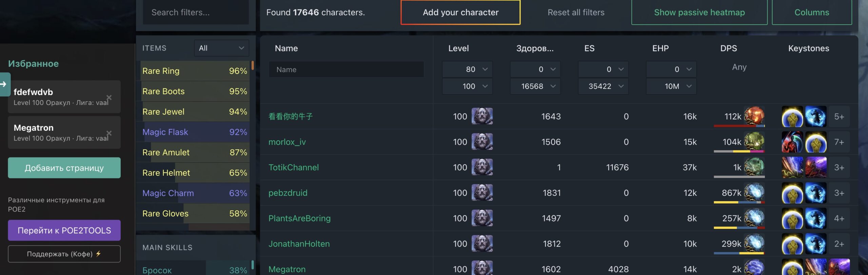This screenshot has width=868, height=275.
Task: Click the blue keystone icon in pebzdruid row
Action: pos(815,193)
